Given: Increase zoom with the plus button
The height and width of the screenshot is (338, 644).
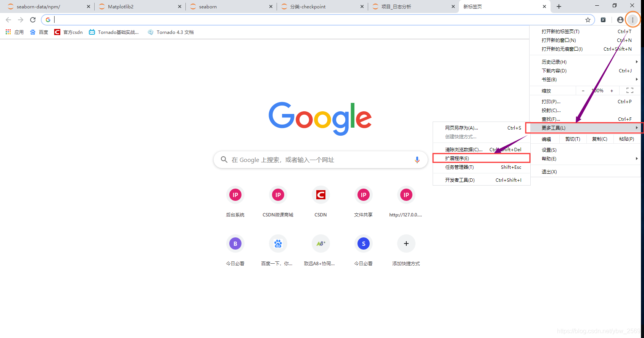Looking at the screenshot, I should [x=612, y=91].
